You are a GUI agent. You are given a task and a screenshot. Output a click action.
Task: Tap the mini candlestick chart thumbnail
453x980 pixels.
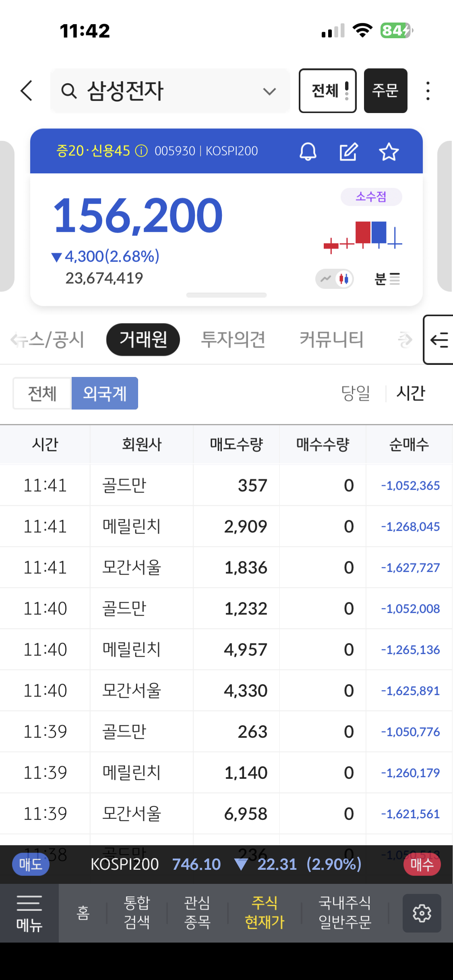[363, 236]
